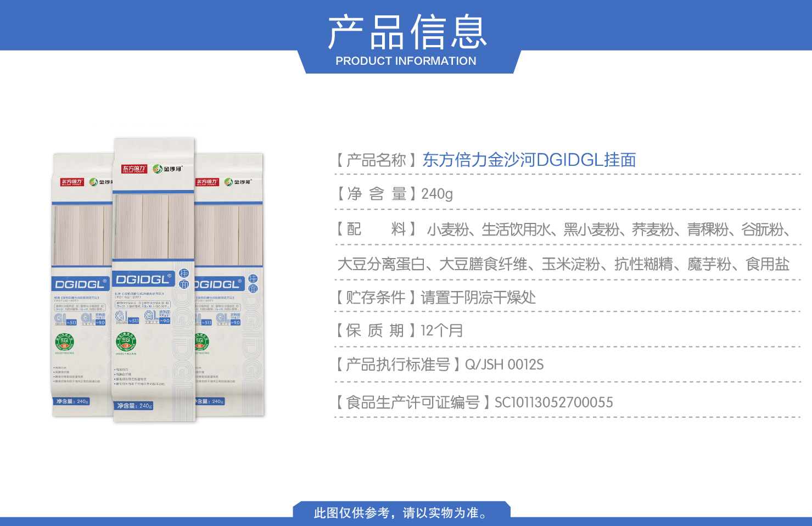Image resolution: width=812 pixels, height=526 pixels.
Task: Click the 【产品名称】 label
Action: pos(377,160)
